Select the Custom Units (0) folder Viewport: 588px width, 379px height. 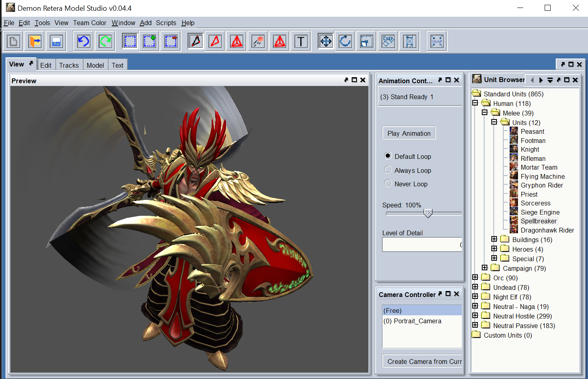pos(508,335)
